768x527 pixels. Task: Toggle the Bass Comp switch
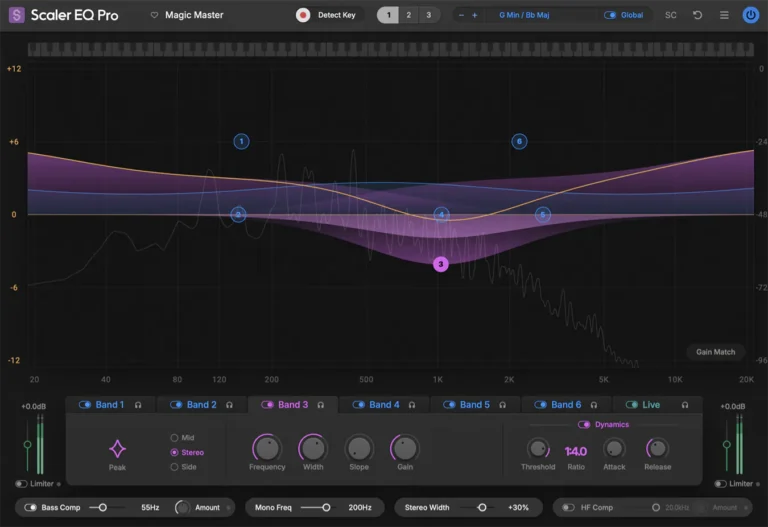[x=30, y=507]
